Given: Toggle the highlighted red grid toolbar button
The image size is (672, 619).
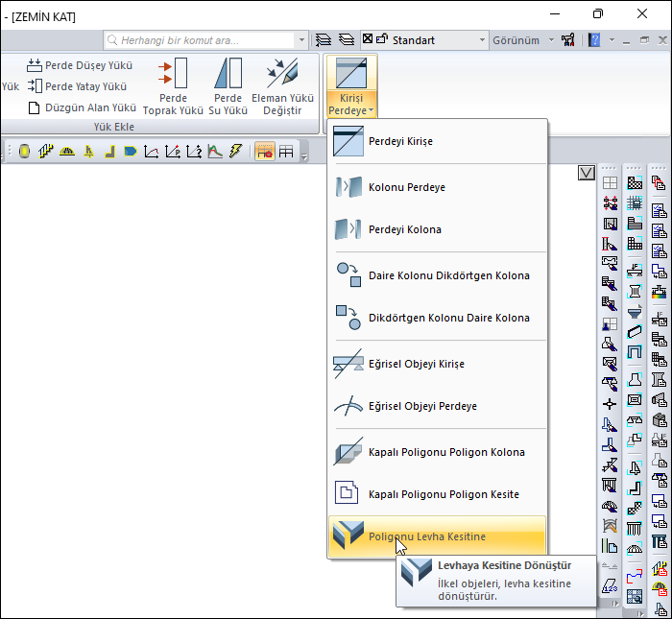Looking at the screenshot, I should pos(264,152).
